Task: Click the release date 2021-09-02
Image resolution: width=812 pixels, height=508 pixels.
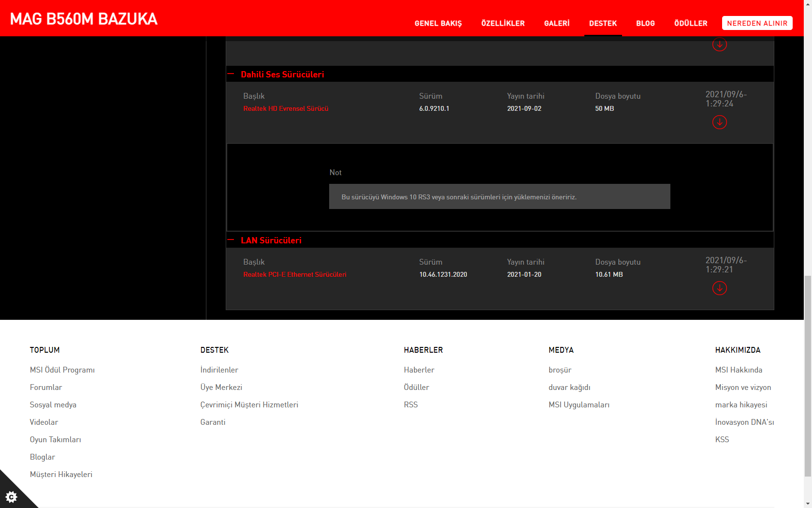Action: point(524,108)
